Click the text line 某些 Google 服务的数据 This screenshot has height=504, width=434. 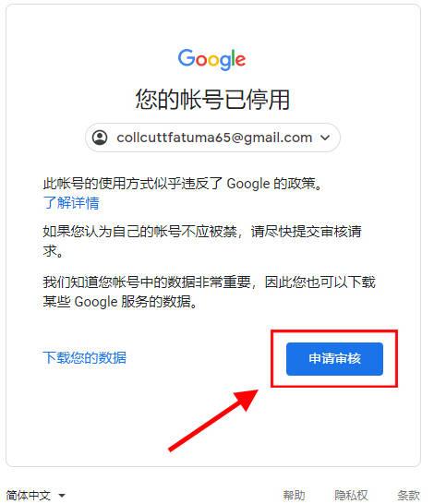click(120, 302)
